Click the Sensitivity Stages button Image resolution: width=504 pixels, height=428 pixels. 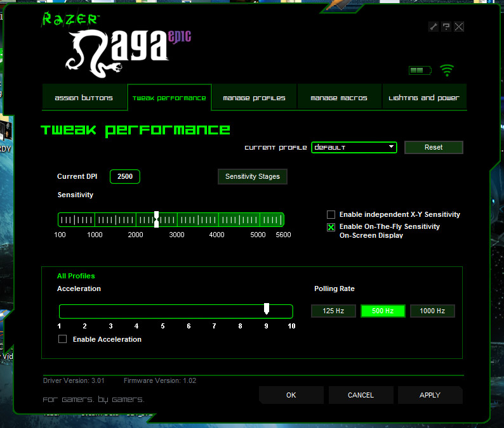point(252,176)
